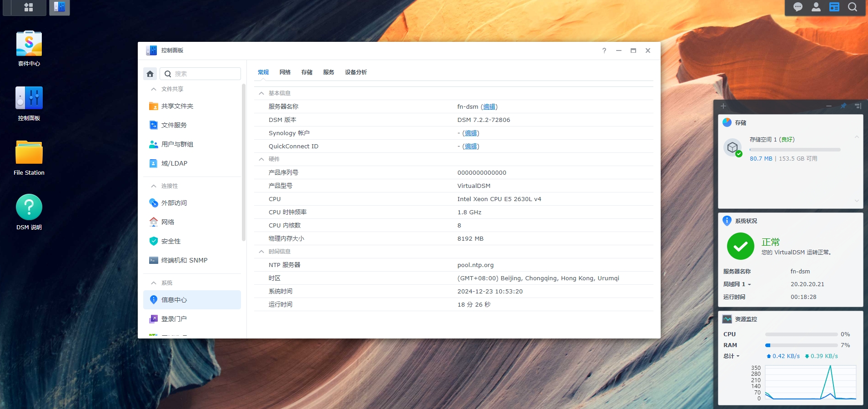Open the notifications speech bubble icon
The width and height of the screenshot is (868, 409).
[x=798, y=7]
